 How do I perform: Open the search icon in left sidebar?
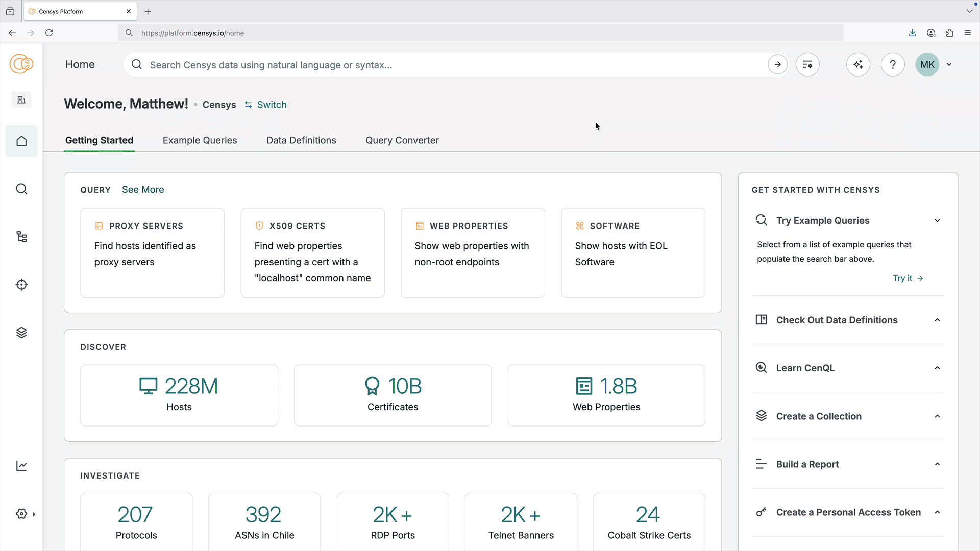coord(21,189)
